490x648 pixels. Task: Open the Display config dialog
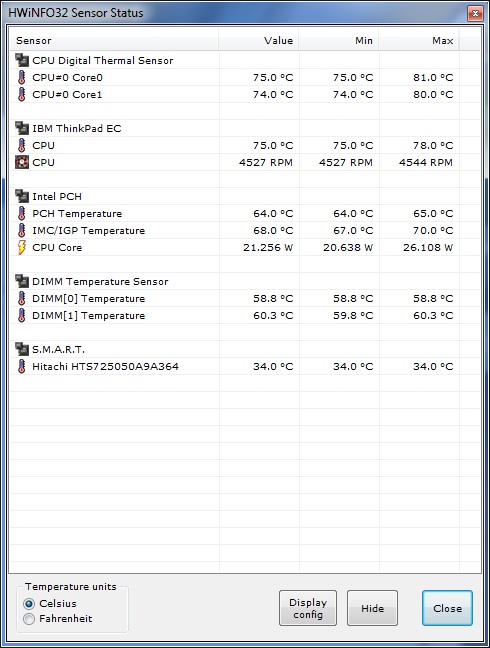[x=308, y=608]
